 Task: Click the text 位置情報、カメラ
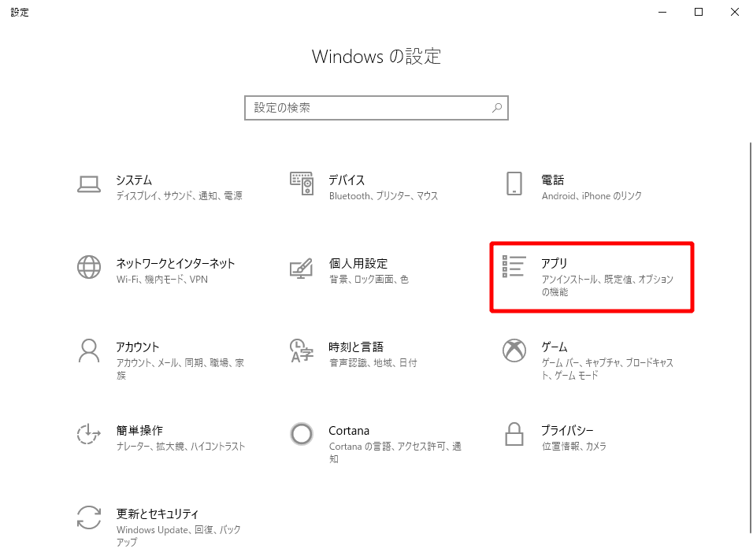click(x=574, y=447)
